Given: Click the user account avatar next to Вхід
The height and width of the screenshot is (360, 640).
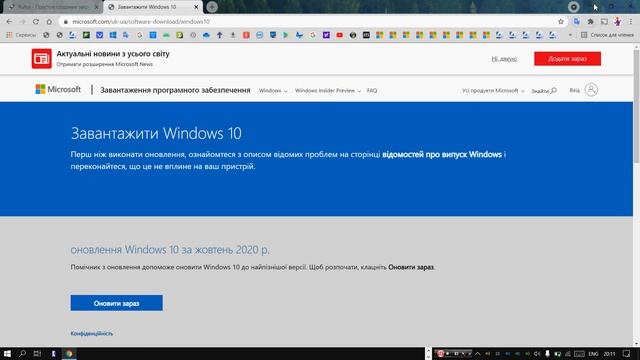Looking at the screenshot, I should (x=591, y=90).
